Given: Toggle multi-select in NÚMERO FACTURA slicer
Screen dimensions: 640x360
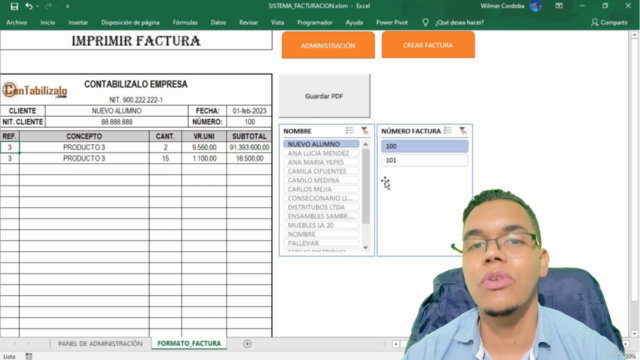Looking at the screenshot, I should click(447, 131).
